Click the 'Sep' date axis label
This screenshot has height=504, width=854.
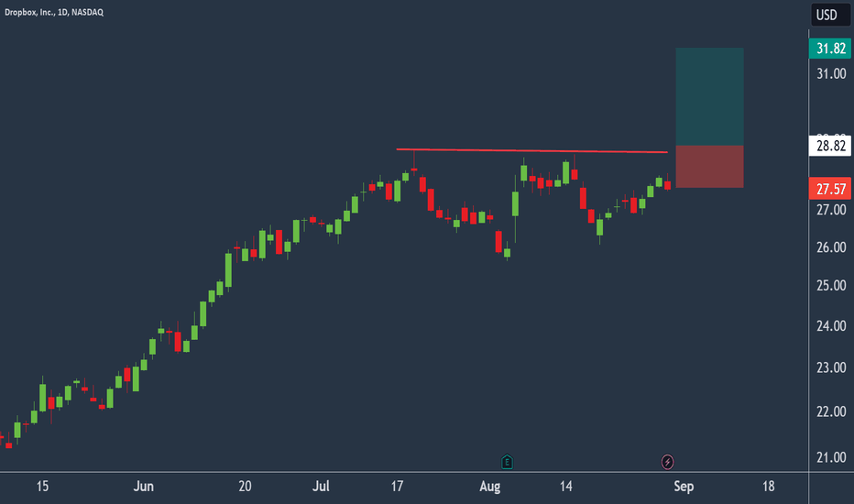pyautogui.click(x=684, y=486)
